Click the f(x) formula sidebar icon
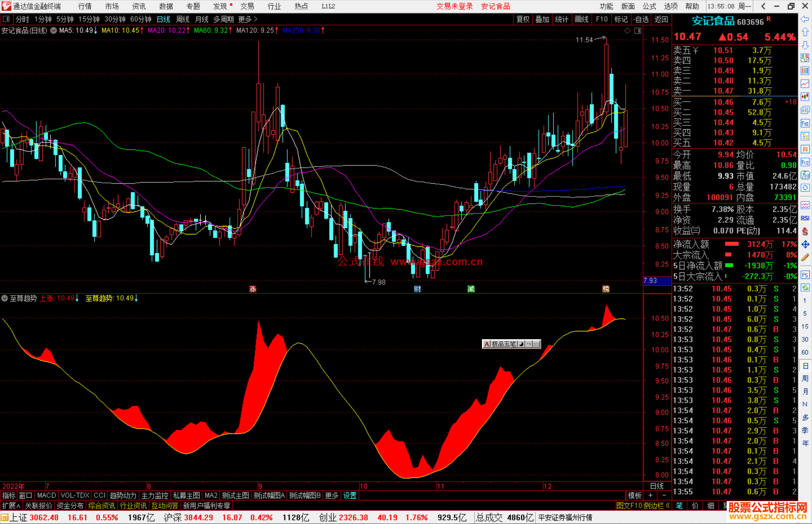 pyautogui.click(x=805, y=175)
